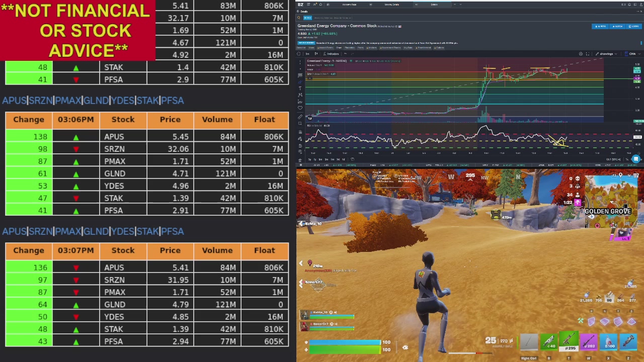
Task: Open the CNN dropdown above chart
Action: [633, 54]
